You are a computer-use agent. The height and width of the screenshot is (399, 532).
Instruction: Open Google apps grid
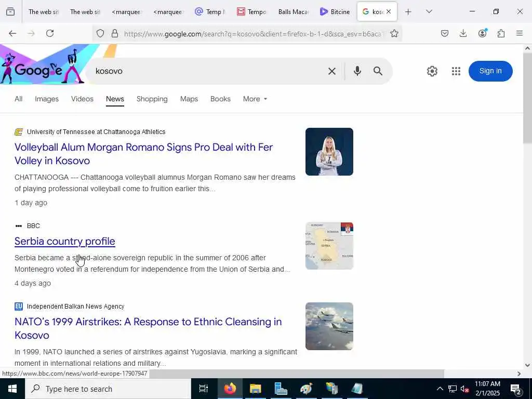456,71
